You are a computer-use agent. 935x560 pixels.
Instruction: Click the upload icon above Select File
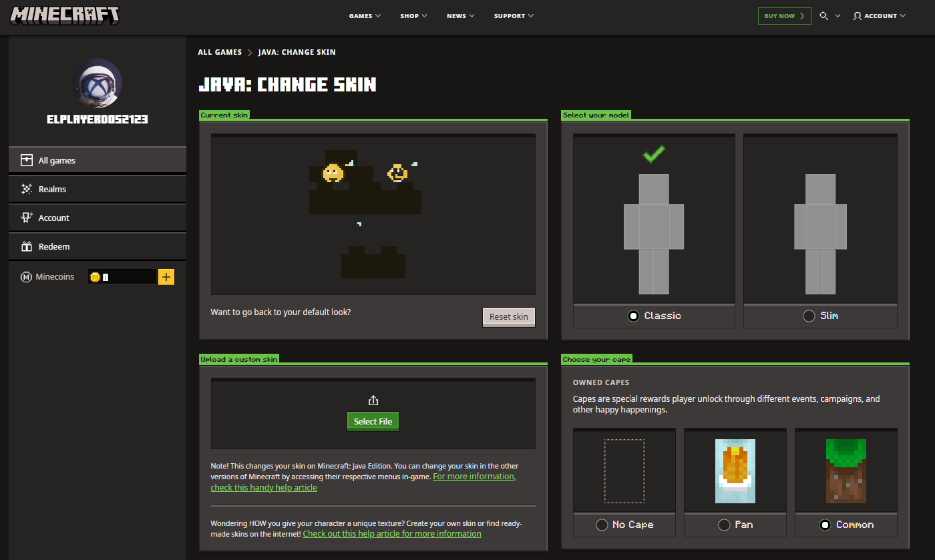(373, 400)
